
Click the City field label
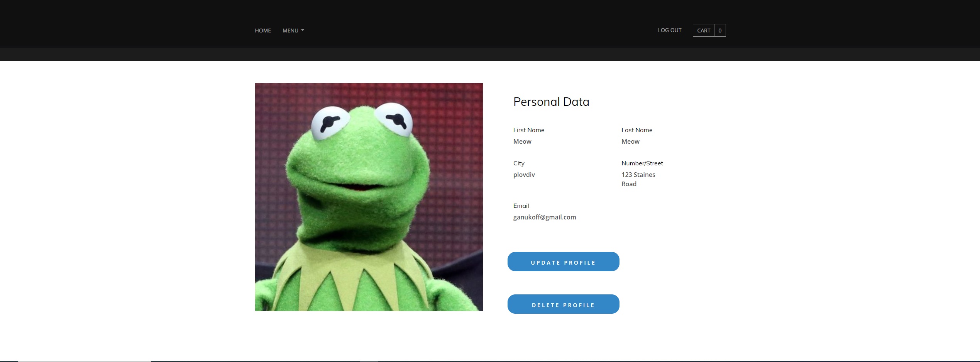coord(519,163)
